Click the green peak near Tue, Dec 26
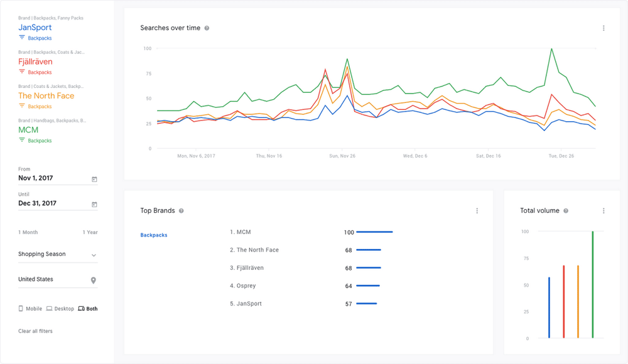Viewport: 628px width, 364px height. click(551, 49)
